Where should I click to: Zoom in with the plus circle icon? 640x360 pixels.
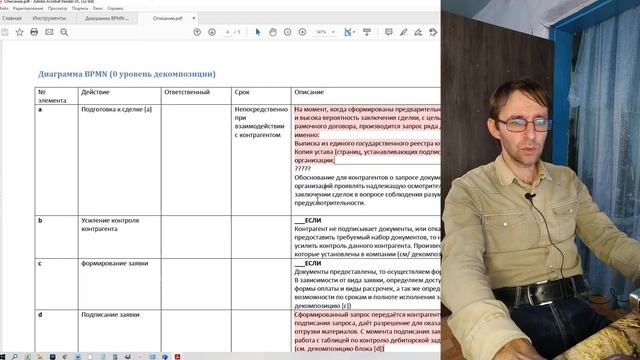302,32
